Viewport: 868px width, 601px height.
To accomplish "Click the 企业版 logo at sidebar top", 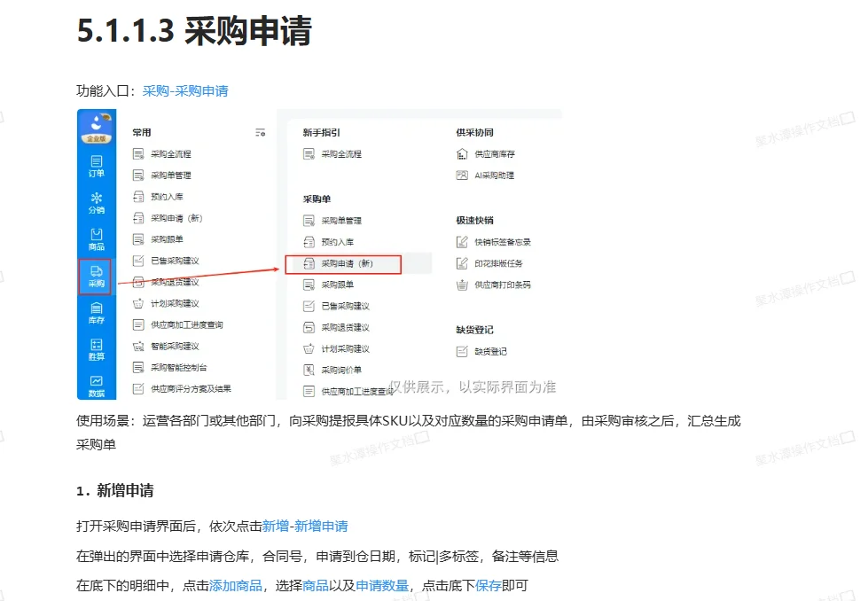I will (96, 124).
